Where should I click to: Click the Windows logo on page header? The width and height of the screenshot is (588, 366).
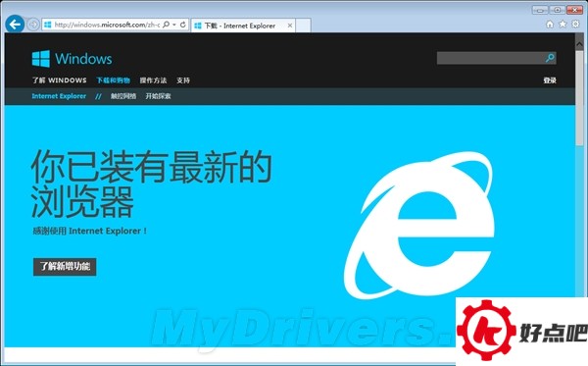coord(72,59)
